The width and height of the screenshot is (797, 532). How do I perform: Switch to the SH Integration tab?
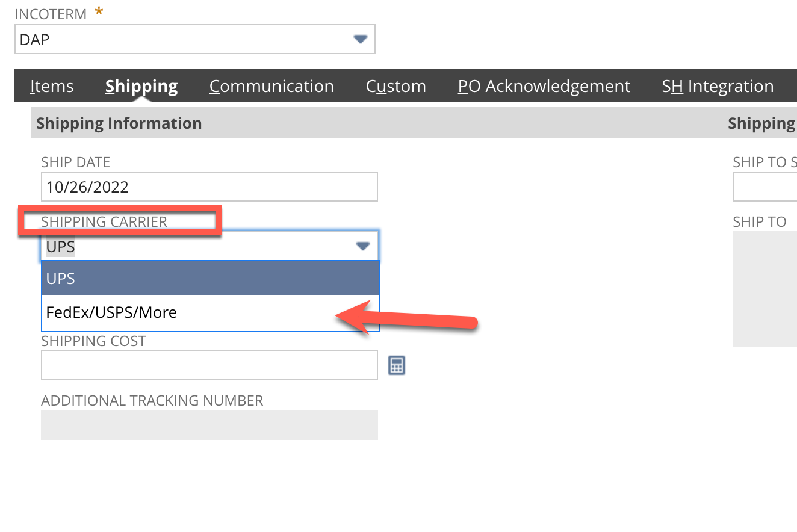tap(717, 85)
